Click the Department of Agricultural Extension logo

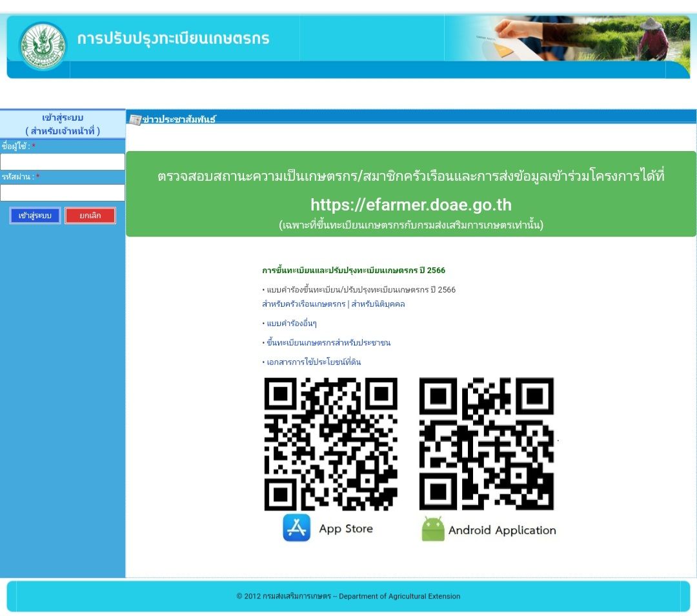[x=43, y=46]
